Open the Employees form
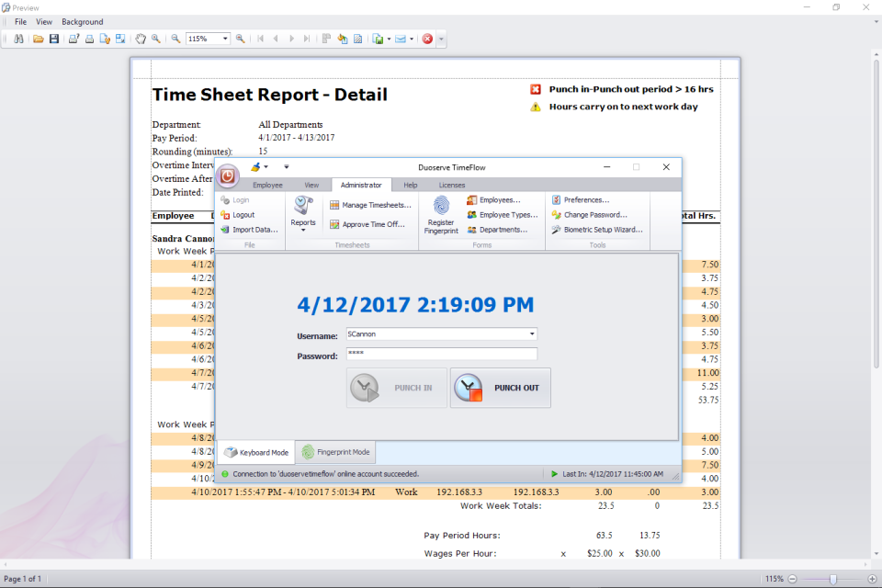This screenshot has width=882, height=588. [493, 199]
